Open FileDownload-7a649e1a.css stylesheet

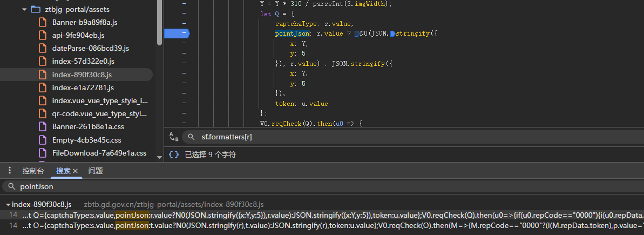(99, 153)
